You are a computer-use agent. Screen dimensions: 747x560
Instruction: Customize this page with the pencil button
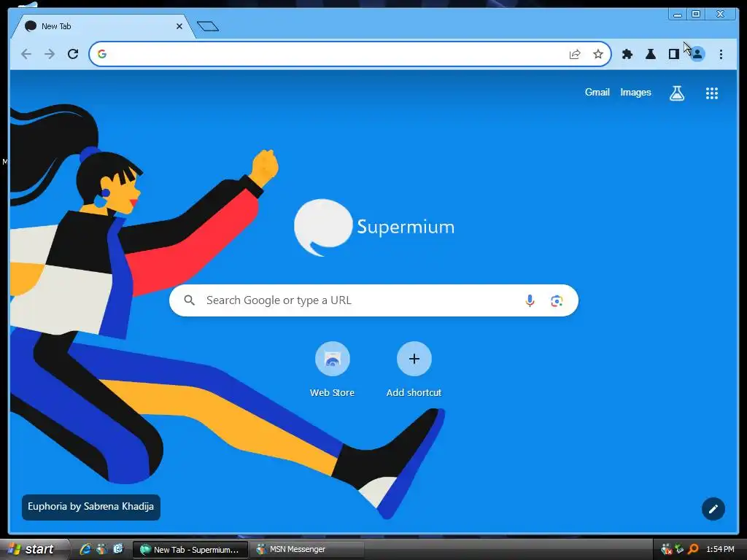pos(713,509)
